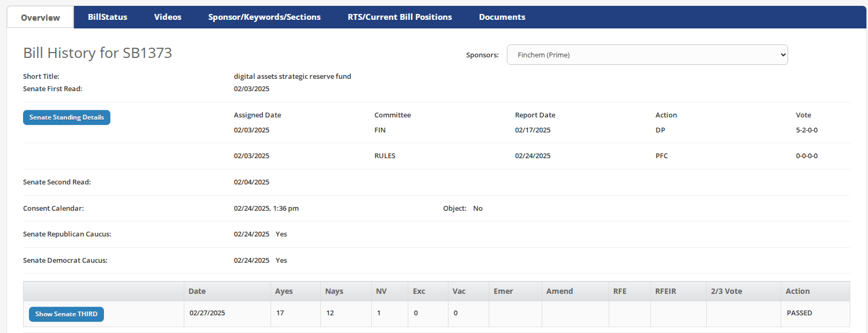Click the Ayes column header
868x333 pixels.
click(283, 291)
